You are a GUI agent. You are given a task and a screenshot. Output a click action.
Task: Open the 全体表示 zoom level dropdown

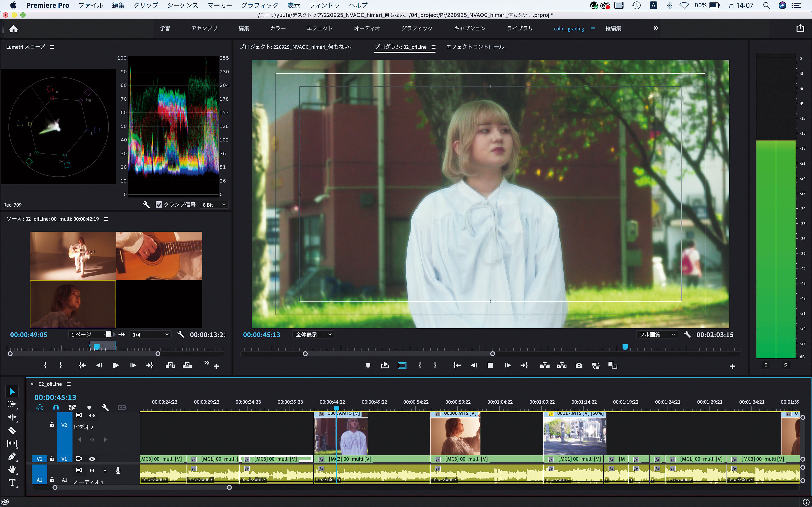[313, 334]
